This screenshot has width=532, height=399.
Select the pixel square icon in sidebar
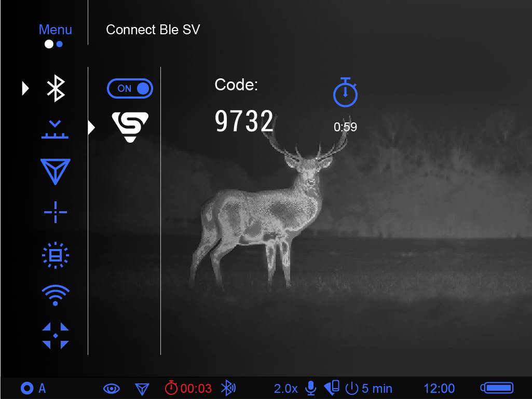tap(55, 255)
